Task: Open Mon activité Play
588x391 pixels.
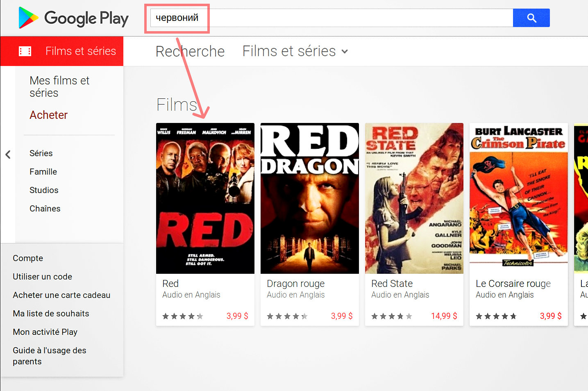Action: click(x=45, y=332)
